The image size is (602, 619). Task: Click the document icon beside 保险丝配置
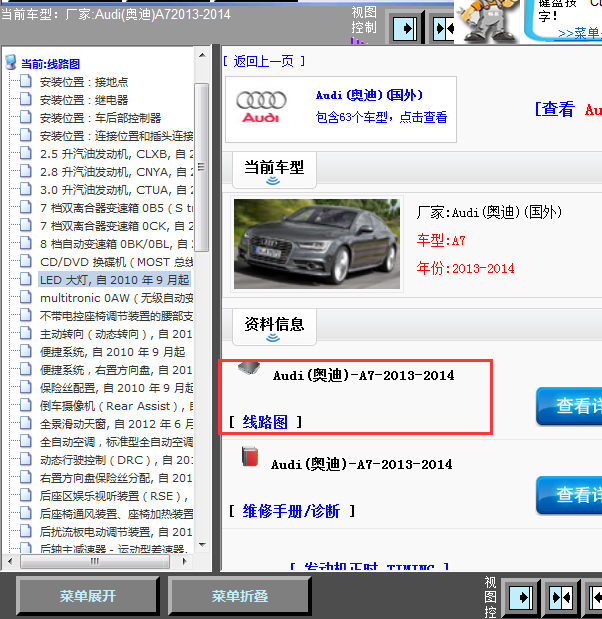[x=26, y=387]
